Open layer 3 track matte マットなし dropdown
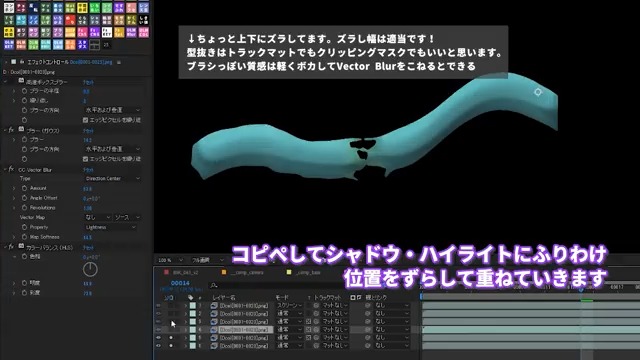 (335, 322)
